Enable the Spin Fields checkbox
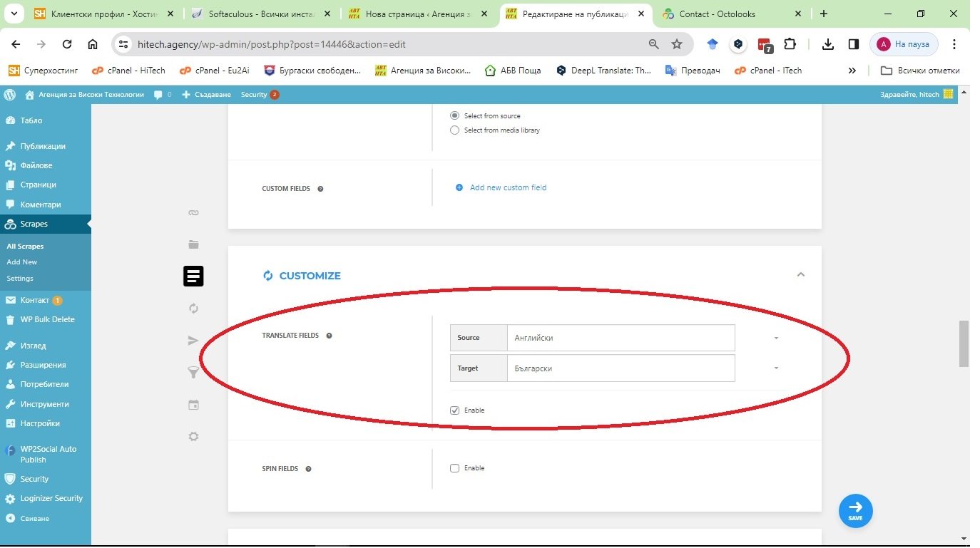The height and width of the screenshot is (548, 980). [455, 468]
